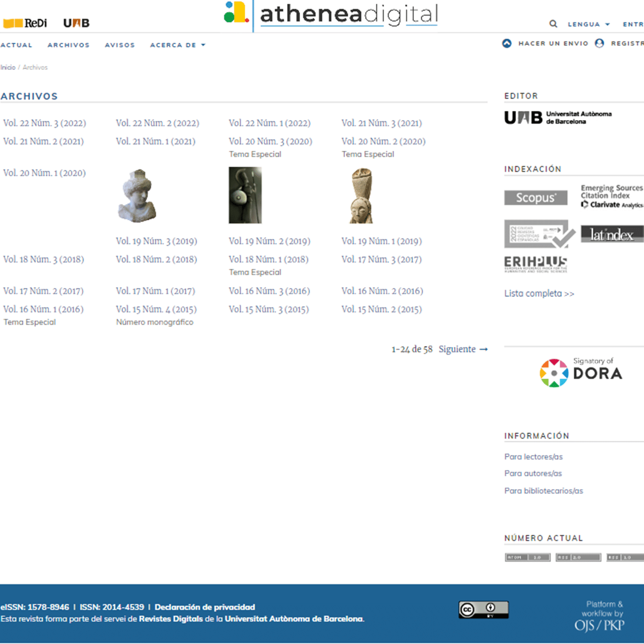Viewport: 644px width, 644px height.
Task: Open the Vol. 19 Núm. 2 cover thumbnail
Action: [246, 195]
